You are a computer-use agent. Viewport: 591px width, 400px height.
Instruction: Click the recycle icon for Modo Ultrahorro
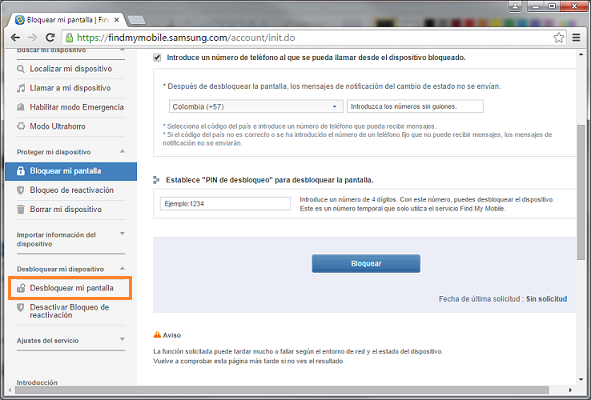click(21, 126)
